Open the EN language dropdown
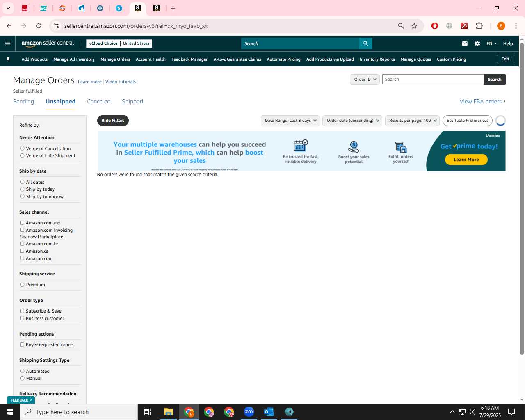Image resolution: width=525 pixels, height=420 pixels. [x=491, y=43]
